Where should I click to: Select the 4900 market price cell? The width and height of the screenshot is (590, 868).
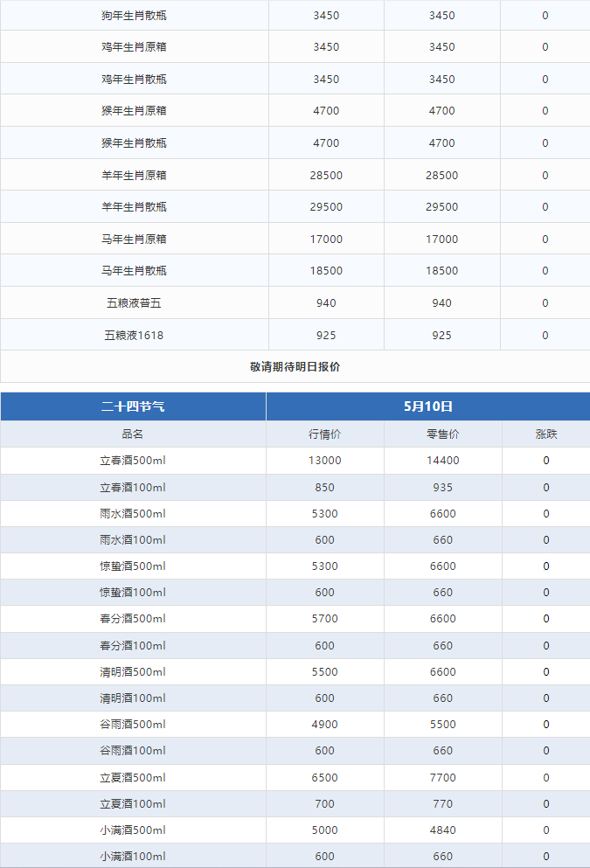coord(325,725)
